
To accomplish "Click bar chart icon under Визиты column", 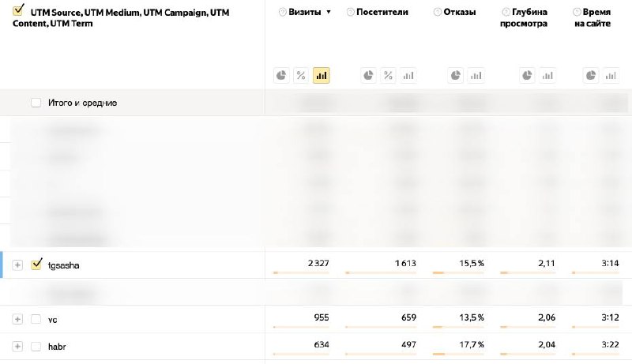I will [321, 76].
